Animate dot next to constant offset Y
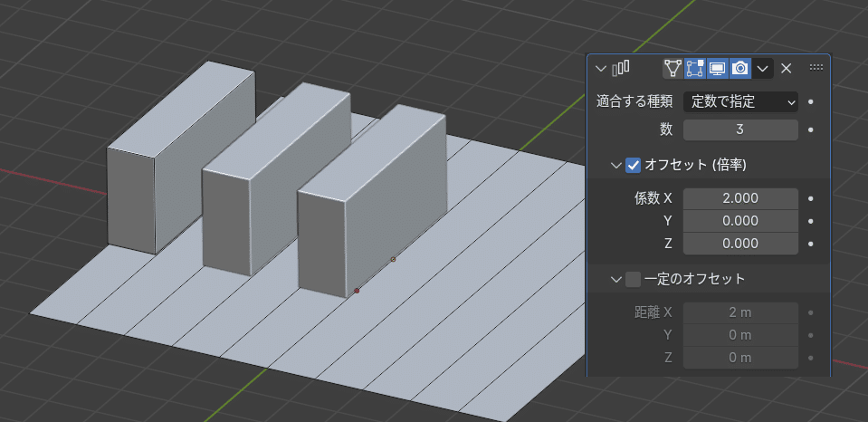The height and width of the screenshot is (422, 868). 810,335
